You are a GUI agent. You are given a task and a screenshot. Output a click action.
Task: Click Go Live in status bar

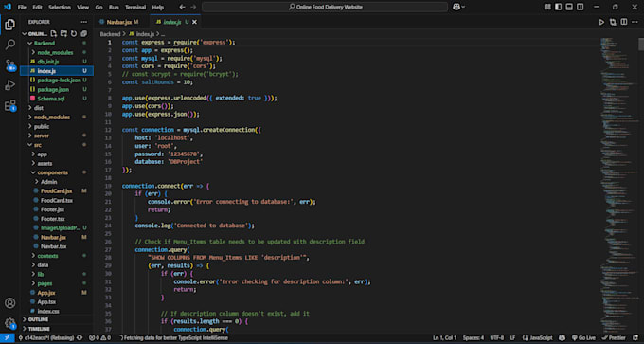pyautogui.click(x=583, y=337)
